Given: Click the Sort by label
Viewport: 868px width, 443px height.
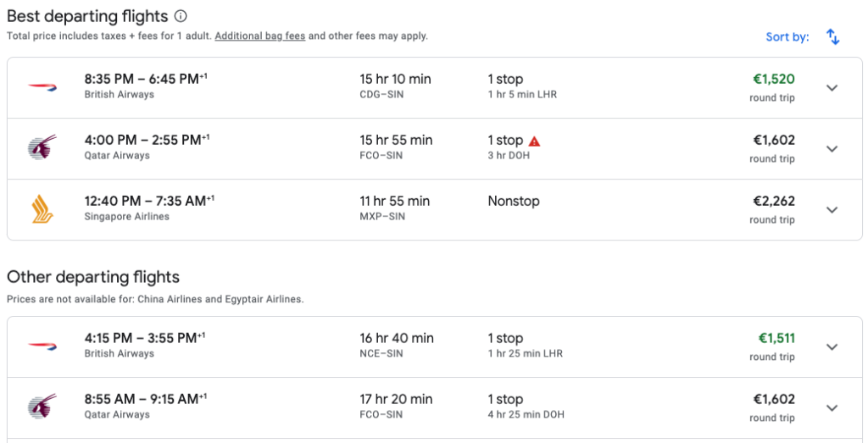Looking at the screenshot, I should [787, 37].
